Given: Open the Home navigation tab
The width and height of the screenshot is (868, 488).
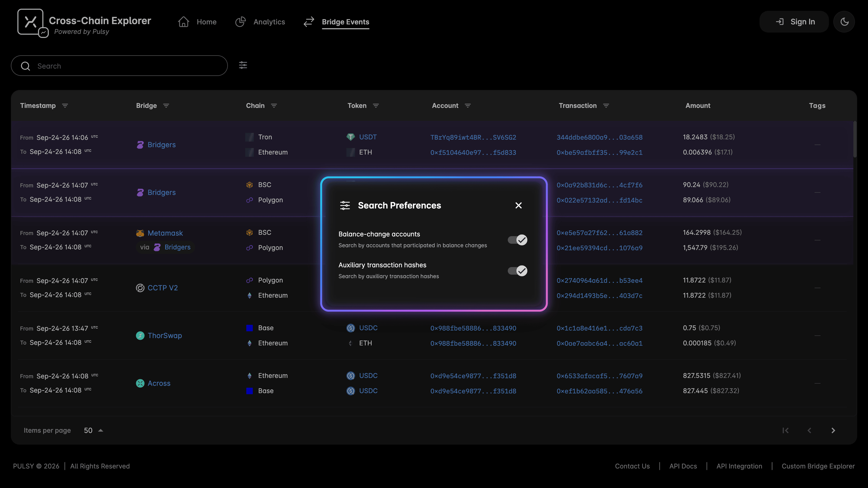Looking at the screenshot, I should point(197,22).
